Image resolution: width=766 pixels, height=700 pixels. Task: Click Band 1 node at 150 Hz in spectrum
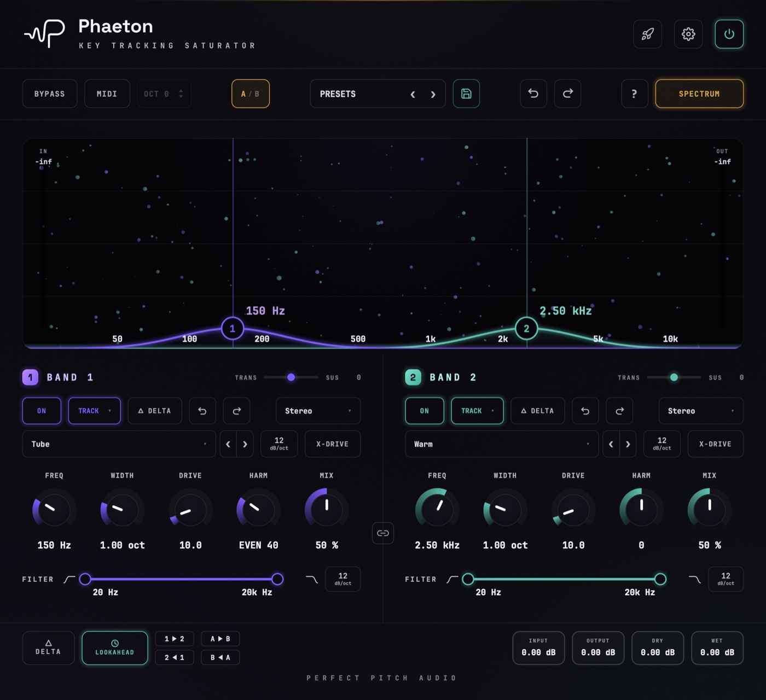point(233,329)
